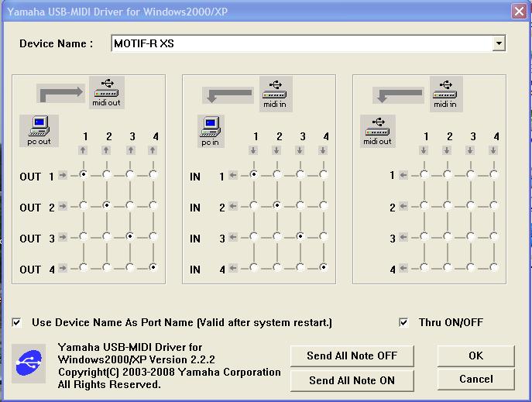Screen dimensions: 532x402
Task: Open the Device Name dropdown arrow
Action: [499, 43]
